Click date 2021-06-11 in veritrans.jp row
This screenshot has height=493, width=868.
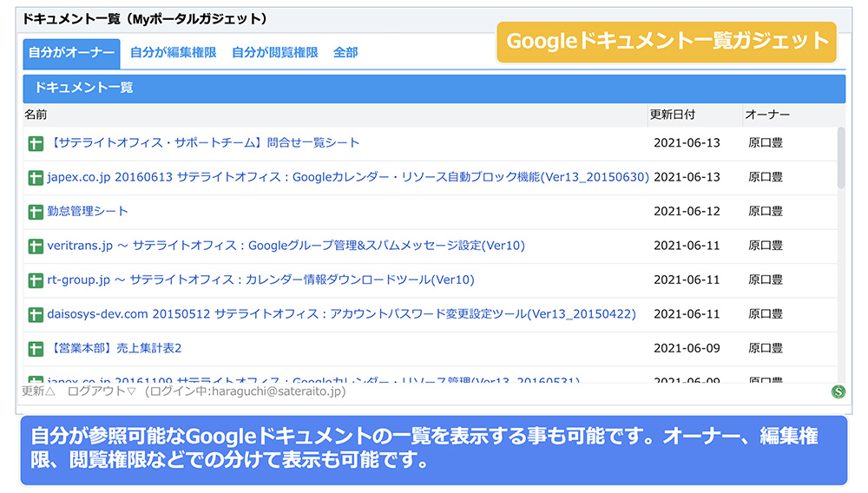click(687, 246)
